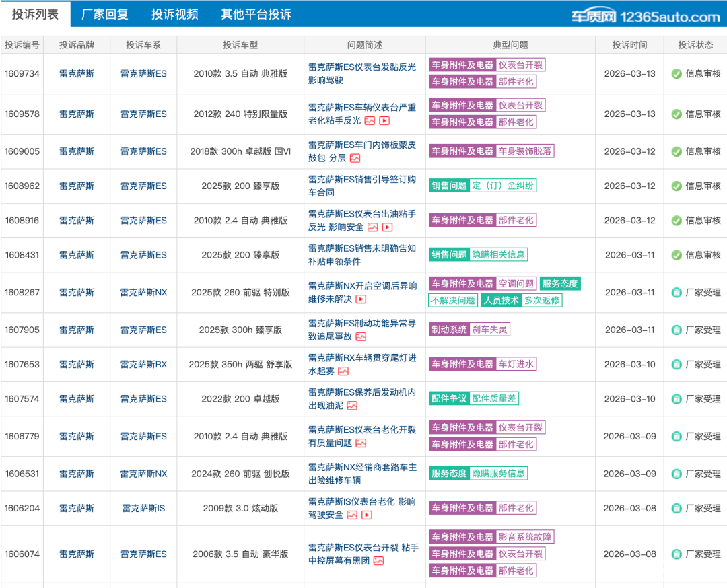This screenshot has height=588, width=727.
Task: Click the 厂家受理 status icon for 1607574
Action: (677, 399)
